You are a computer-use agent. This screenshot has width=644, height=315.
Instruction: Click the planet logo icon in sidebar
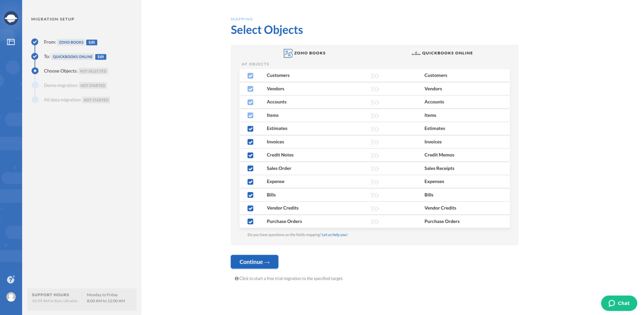11,18
